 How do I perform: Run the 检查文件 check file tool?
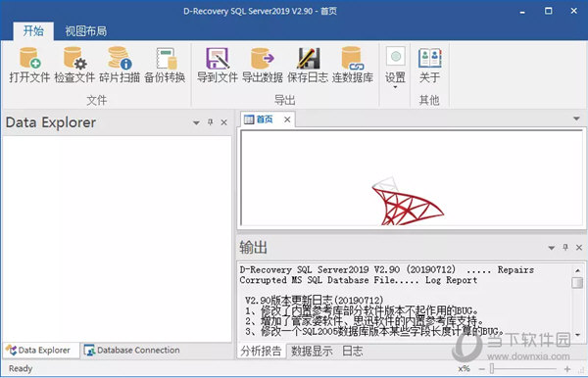[x=74, y=65]
